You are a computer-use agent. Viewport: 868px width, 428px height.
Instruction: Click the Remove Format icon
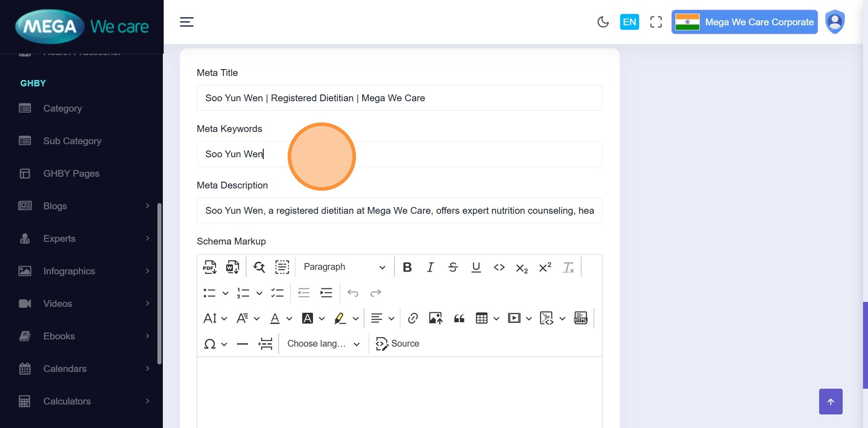click(568, 267)
